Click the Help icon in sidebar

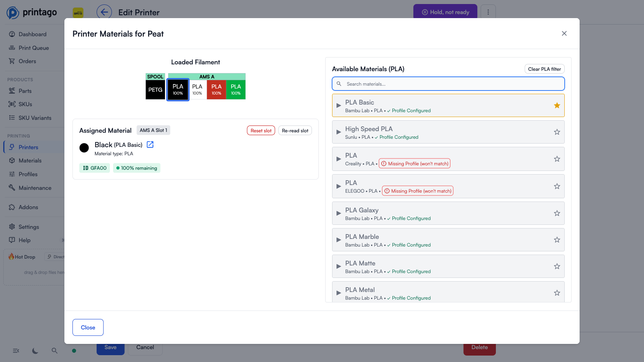[x=12, y=240]
